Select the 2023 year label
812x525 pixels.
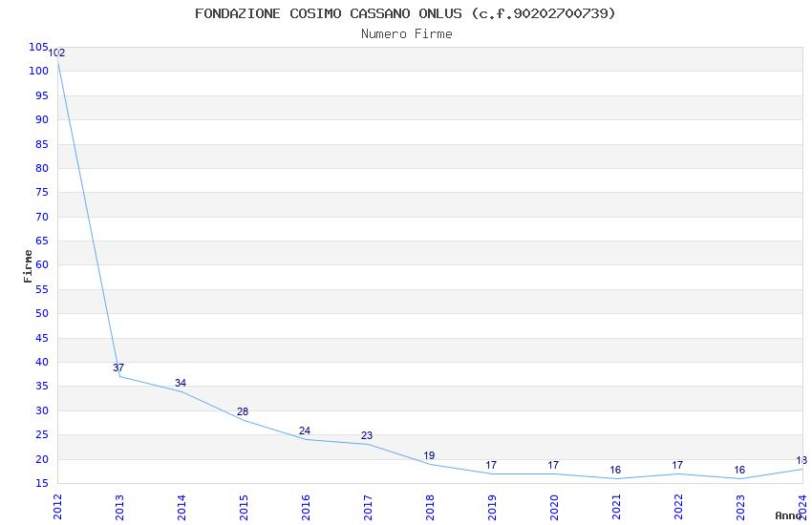coord(741,507)
